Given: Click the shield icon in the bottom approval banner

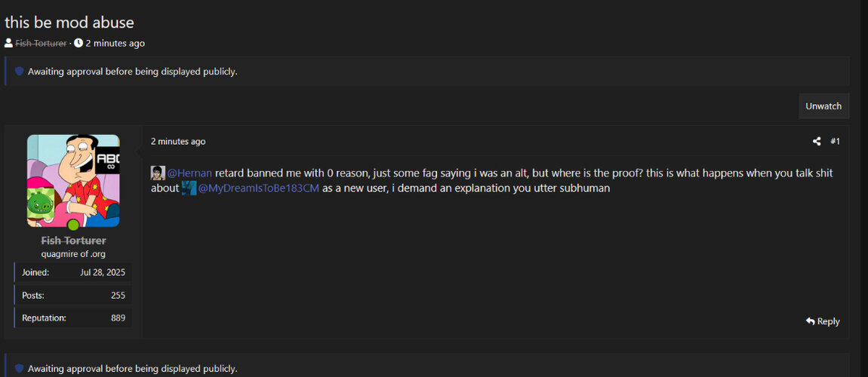Looking at the screenshot, I should click(x=20, y=369).
